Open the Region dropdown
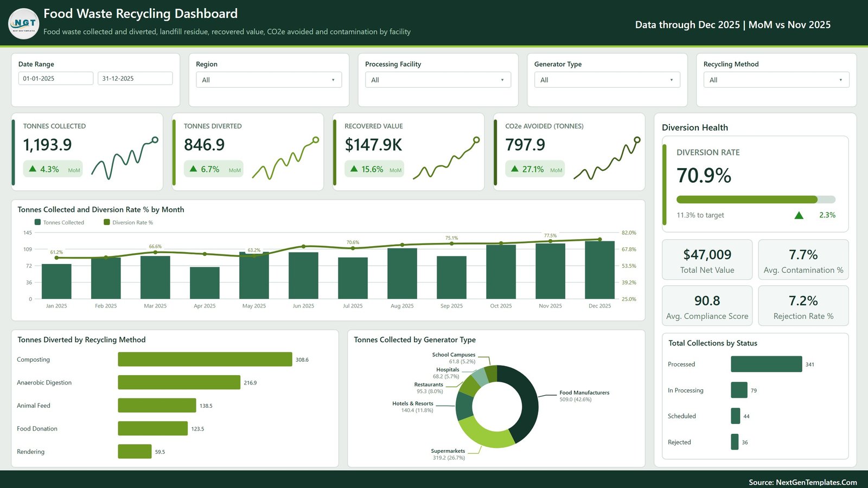The image size is (868, 488). [269, 80]
